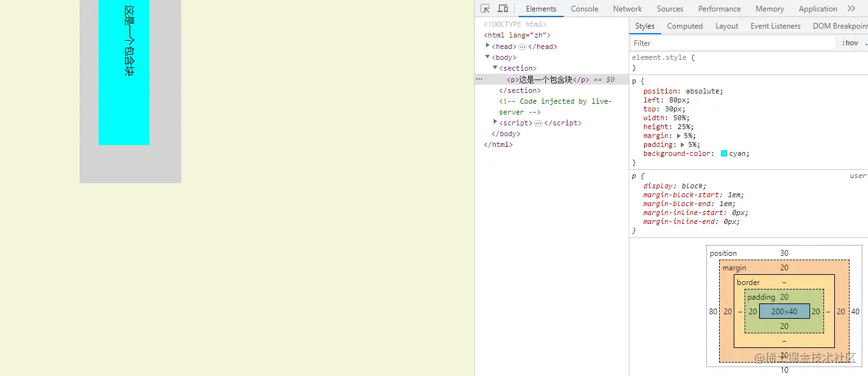This screenshot has width=868, height=376.
Task: Toggle the device toolbar icon
Action: click(503, 9)
